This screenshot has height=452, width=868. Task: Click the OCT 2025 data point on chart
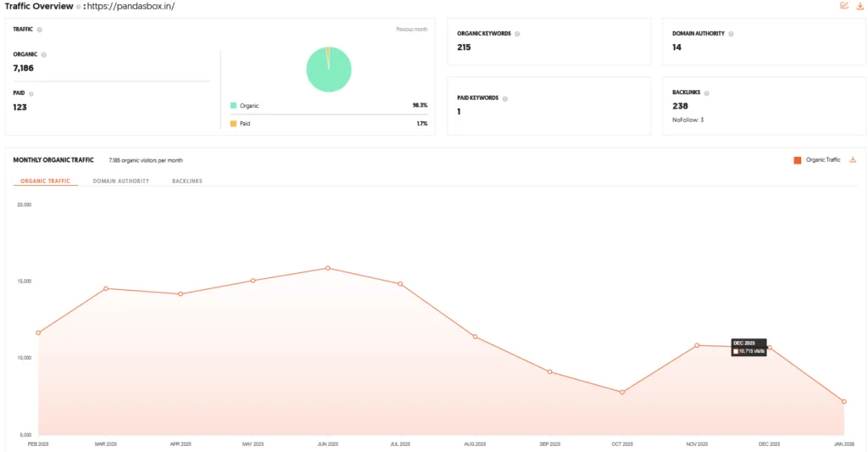(x=622, y=392)
